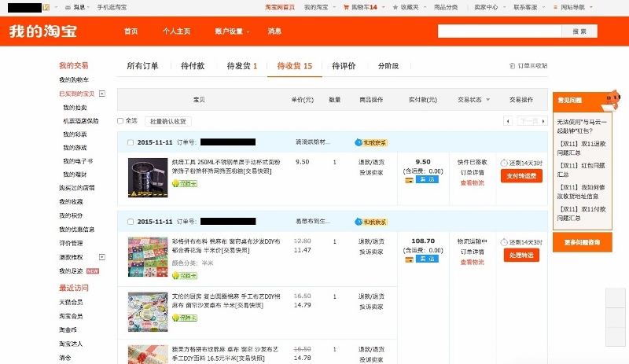This screenshot has width=629, height=364.
Task: Expand the 联系客服 dropdown
Action: [x=543, y=7]
